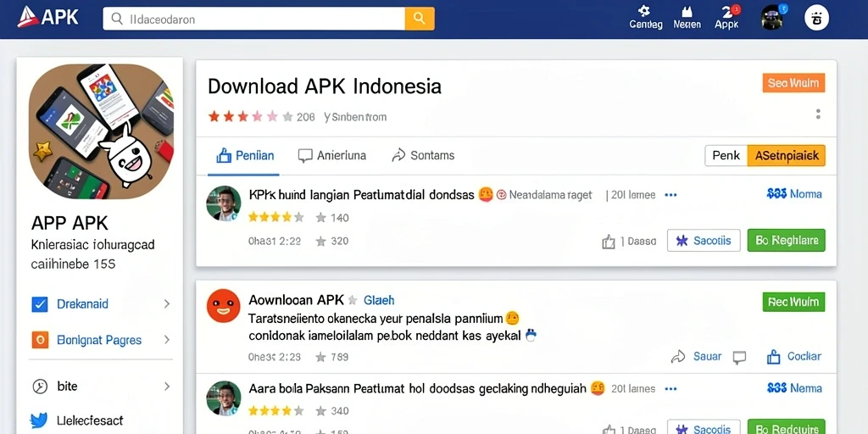Click the Anierluna tab chat icon
This screenshot has height=434, width=868.
point(305,156)
